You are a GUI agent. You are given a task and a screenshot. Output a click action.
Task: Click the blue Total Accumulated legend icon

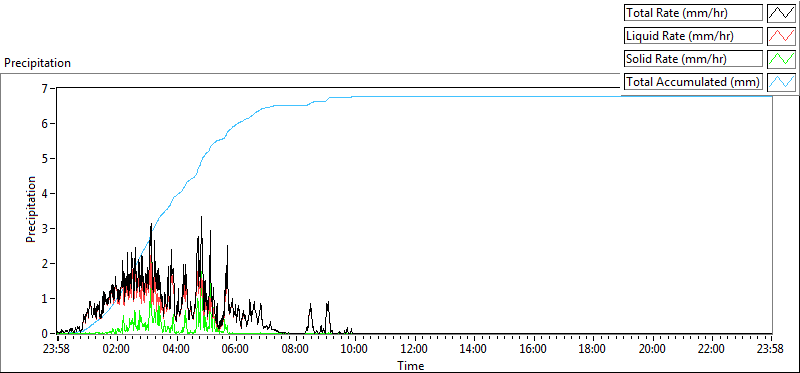coord(781,82)
